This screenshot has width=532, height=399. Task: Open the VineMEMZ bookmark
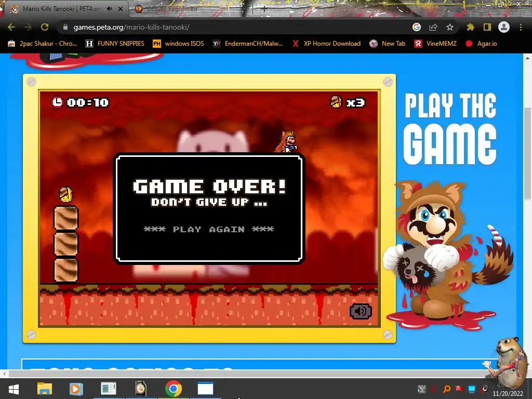(435, 44)
